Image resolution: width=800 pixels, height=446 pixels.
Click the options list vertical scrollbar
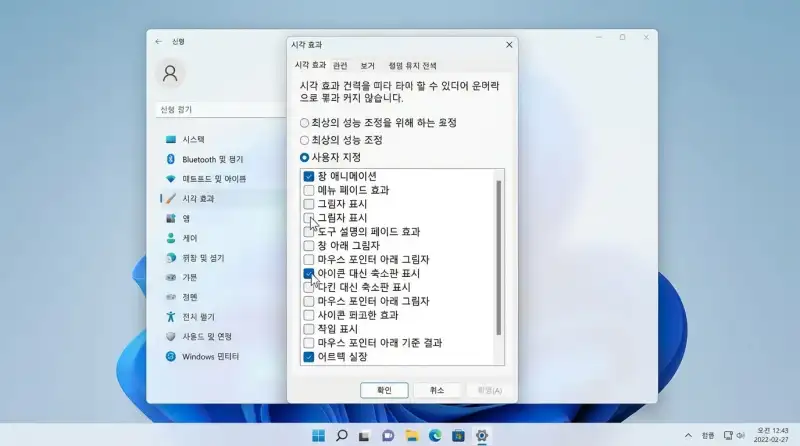pos(499,260)
